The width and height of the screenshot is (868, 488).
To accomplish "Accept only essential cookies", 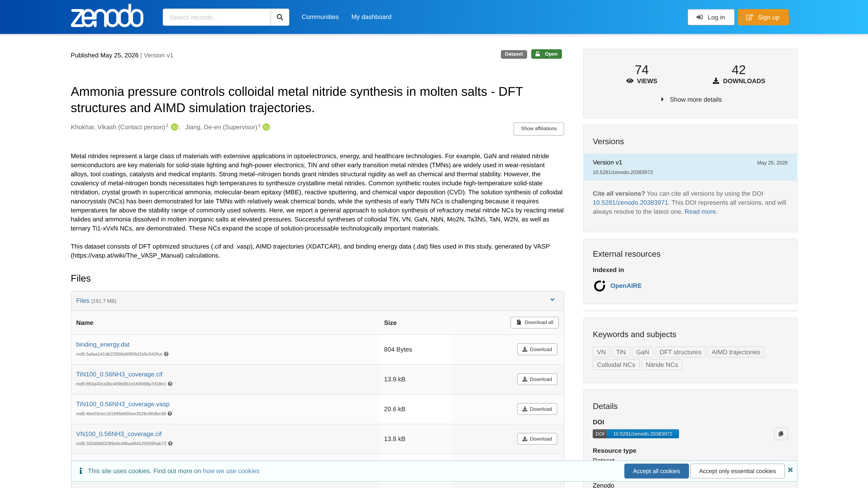I will (x=737, y=471).
